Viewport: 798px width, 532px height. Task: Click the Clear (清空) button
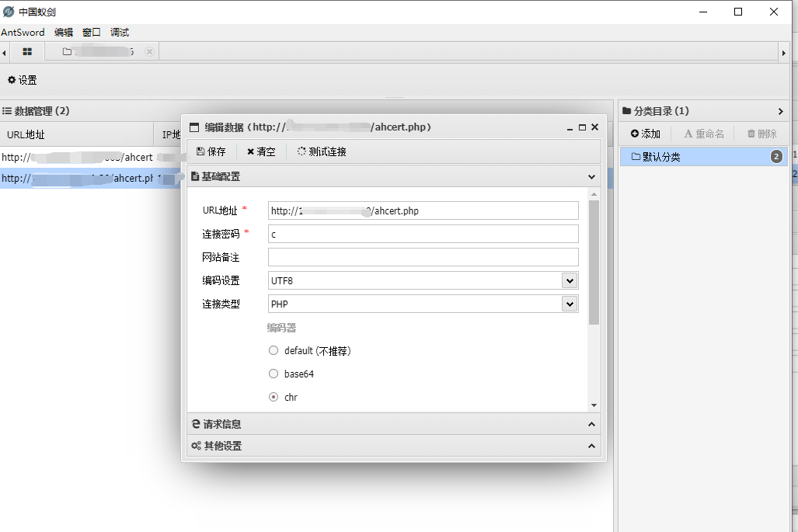click(x=261, y=152)
